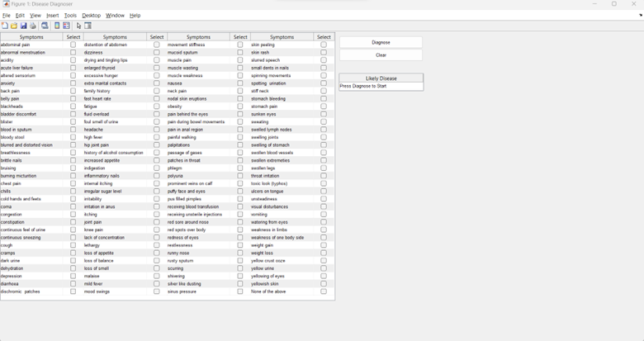Open the File menu
The height and width of the screenshot is (341, 644).
coord(6,15)
